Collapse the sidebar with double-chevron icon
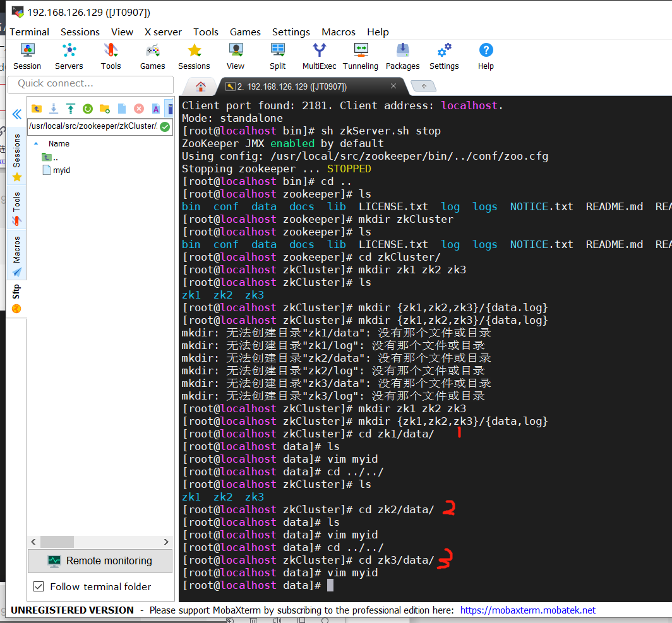 16,114
